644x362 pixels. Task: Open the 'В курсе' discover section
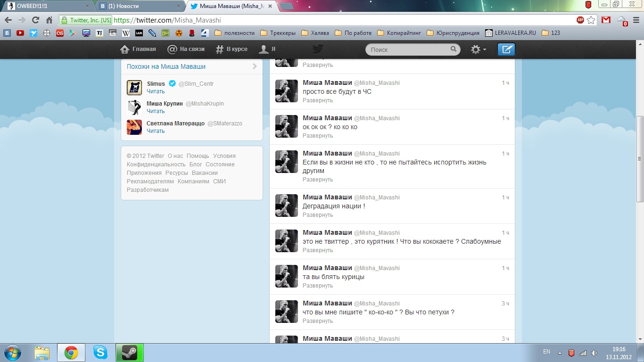click(x=231, y=49)
